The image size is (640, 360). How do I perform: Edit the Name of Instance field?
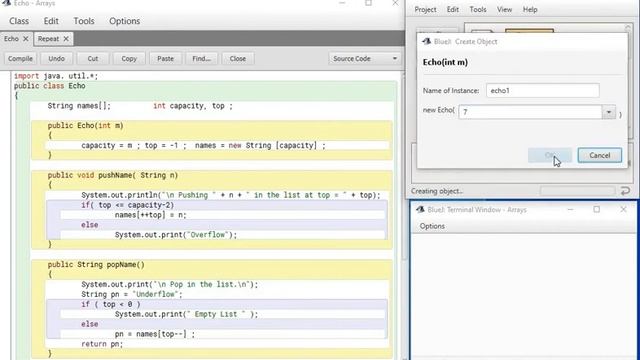(x=543, y=91)
